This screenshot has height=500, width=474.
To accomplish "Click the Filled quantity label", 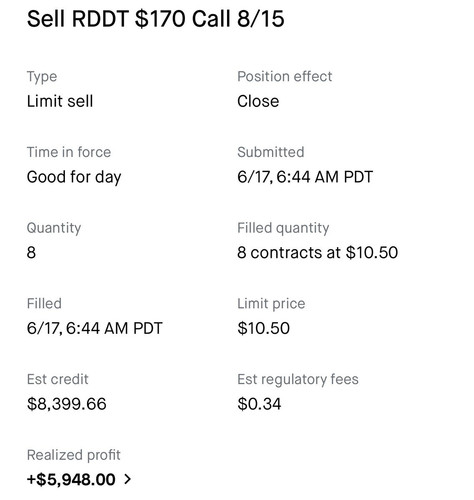I will tap(283, 228).
